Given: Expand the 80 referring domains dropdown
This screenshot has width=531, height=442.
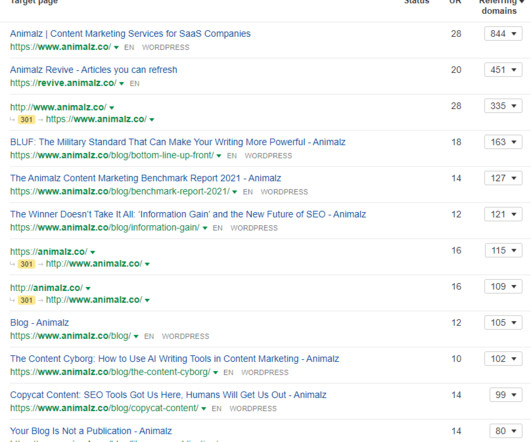Looking at the screenshot, I should [x=506, y=431].
